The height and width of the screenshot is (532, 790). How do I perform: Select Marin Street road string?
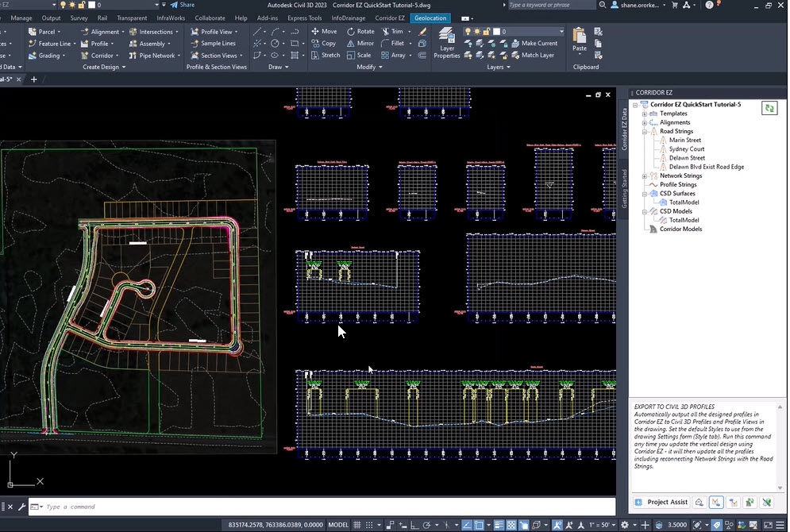(x=684, y=140)
